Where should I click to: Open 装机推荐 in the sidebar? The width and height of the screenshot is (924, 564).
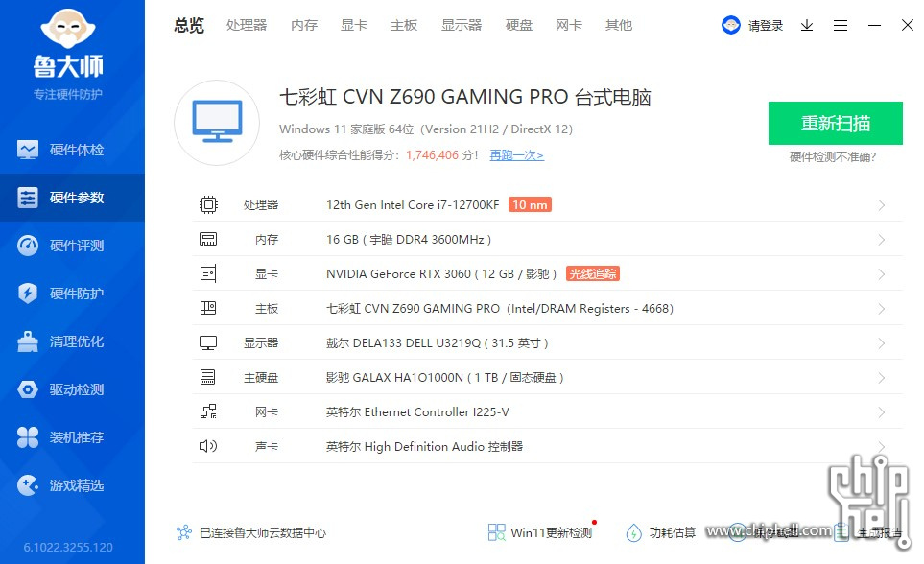click(x=72, y=436)
